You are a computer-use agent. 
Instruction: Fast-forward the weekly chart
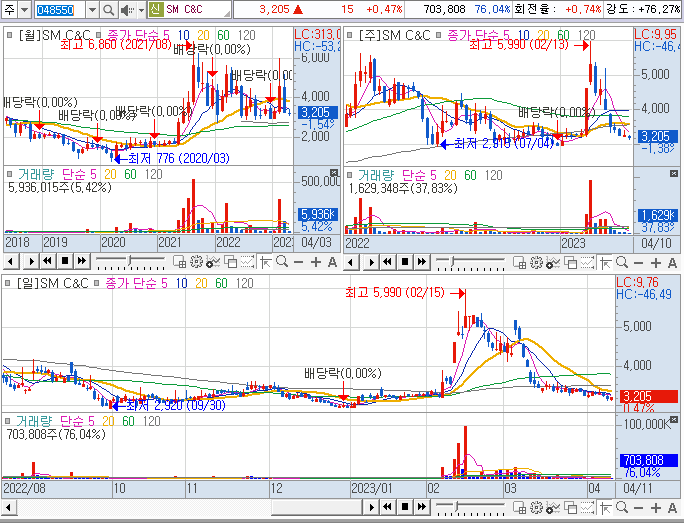(x=422, y=262)
